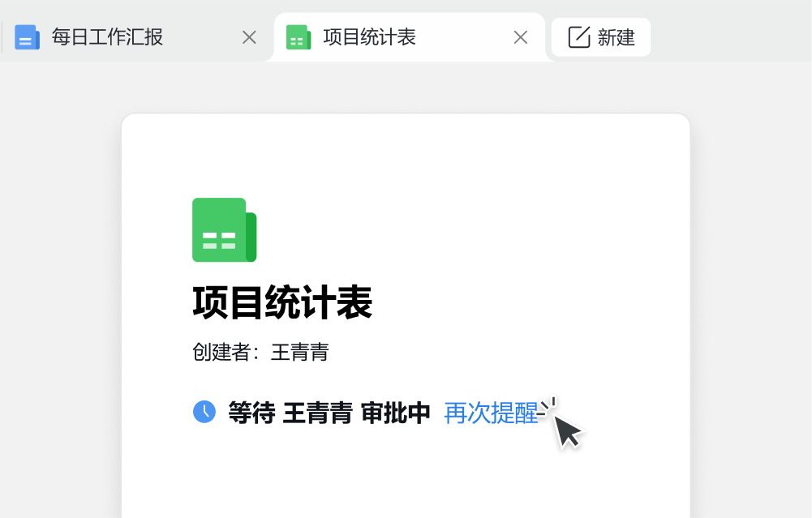Click approver name 王青青 in status line
812x518 pixels.
click(x=318, y=413)
